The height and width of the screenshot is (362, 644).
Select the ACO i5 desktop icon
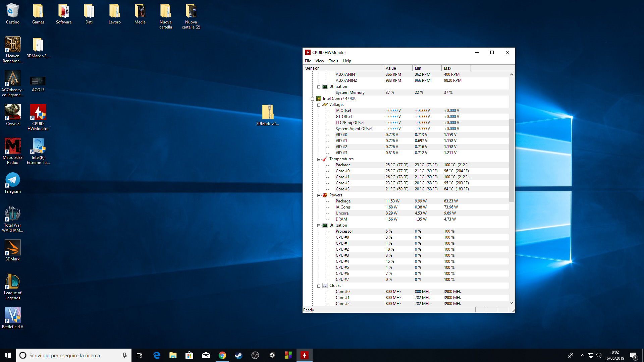(x=38, y=83)
